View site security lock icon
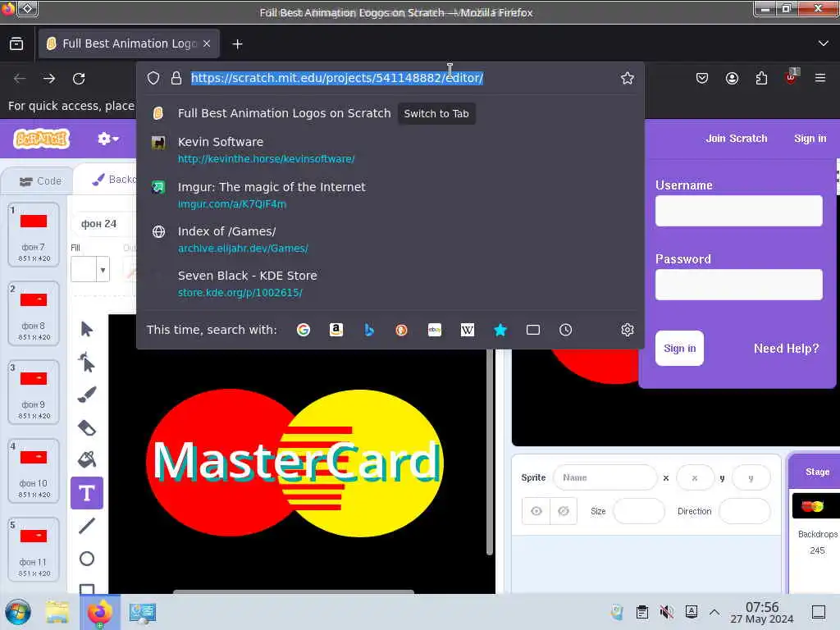This screenshot has width=840, height=630. pos(176,78)
